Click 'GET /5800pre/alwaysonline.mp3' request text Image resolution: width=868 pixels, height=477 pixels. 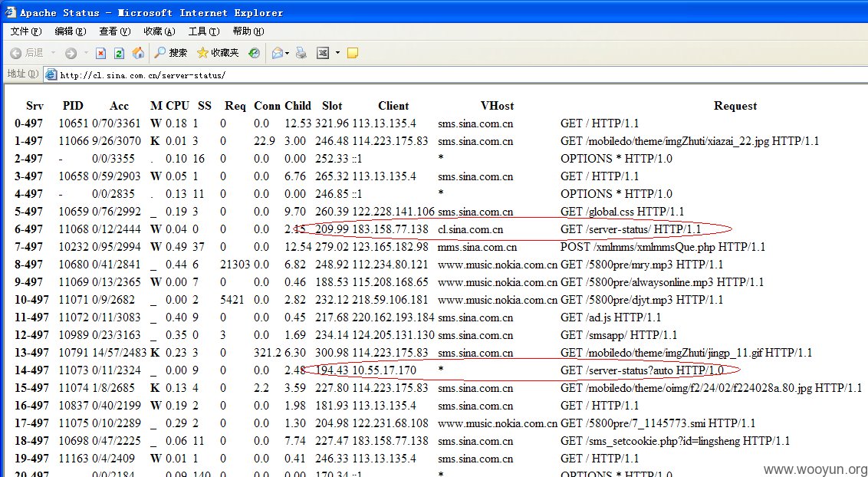(x=636, y=282)
